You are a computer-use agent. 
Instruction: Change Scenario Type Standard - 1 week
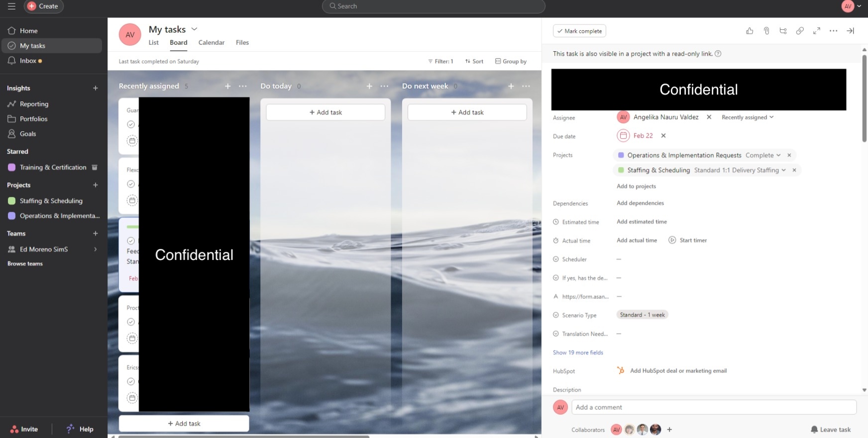pyautogui.click(x=642, y=315)
